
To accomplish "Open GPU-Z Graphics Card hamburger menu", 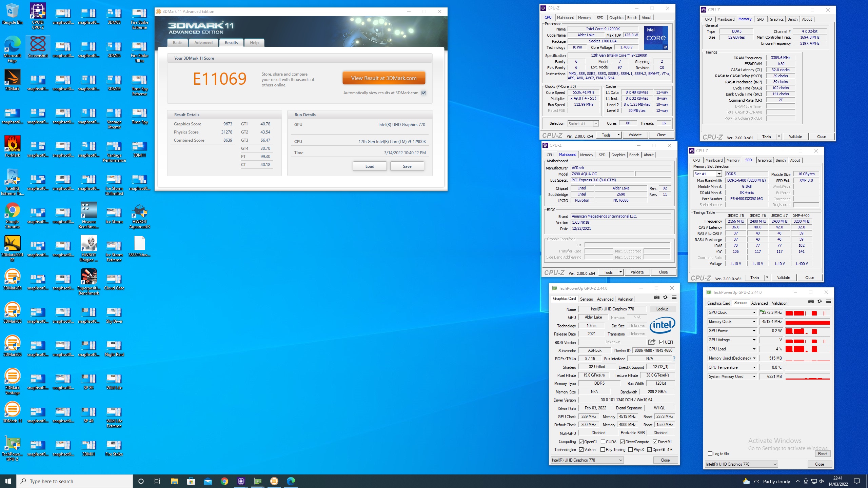I will 674,297.
